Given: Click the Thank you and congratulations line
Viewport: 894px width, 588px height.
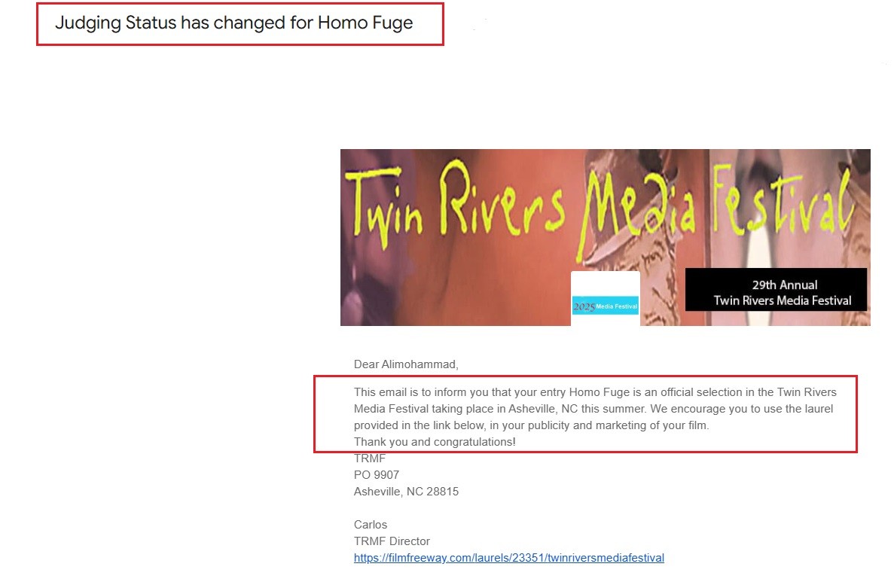Looking at the screenshot, I should click(435, 442).
